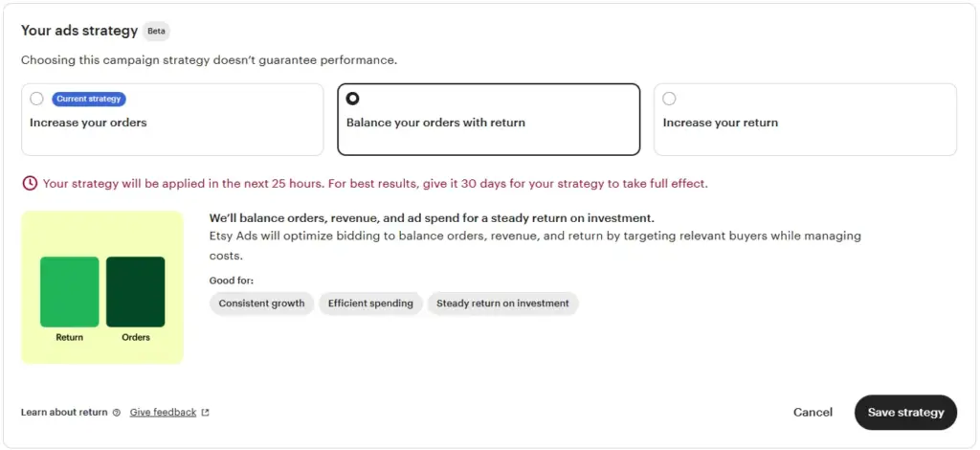Click the "Efficient spending" tag
The image size is (980, 450).
[x=370, y=304]
